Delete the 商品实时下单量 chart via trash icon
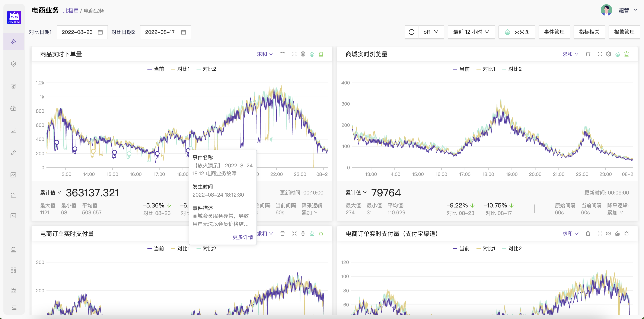Viewport: 644px width, 319px height. 283,54
